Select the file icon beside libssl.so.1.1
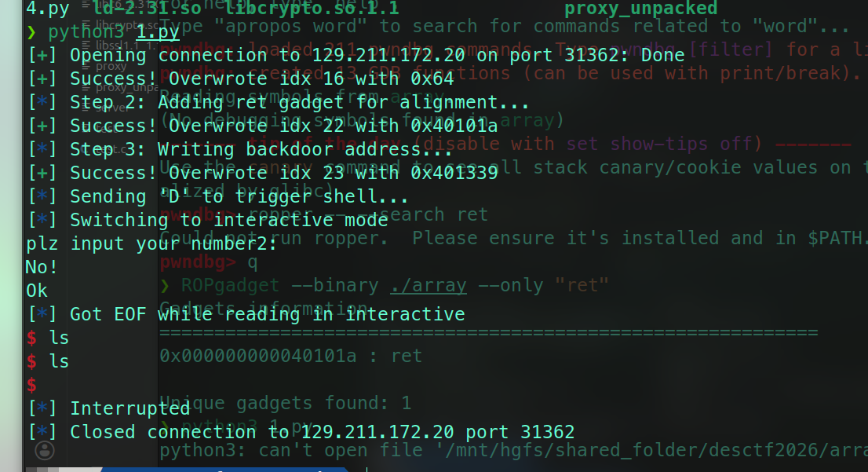Viewport: 868px width, 472px height. (x=86, y=46)
